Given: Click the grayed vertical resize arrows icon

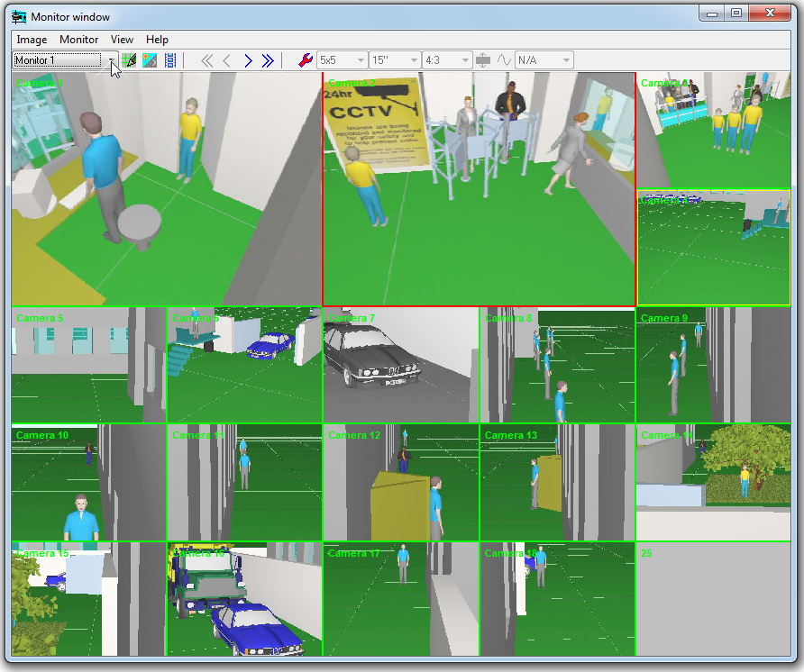Looking at the screenshot, I should click(x=484, y=60).
